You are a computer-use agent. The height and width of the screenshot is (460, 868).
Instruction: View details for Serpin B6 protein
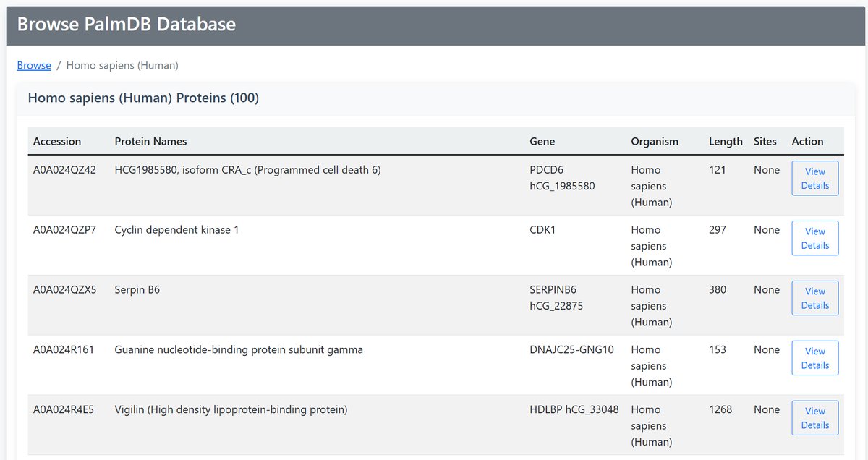[x=814, y=298]
